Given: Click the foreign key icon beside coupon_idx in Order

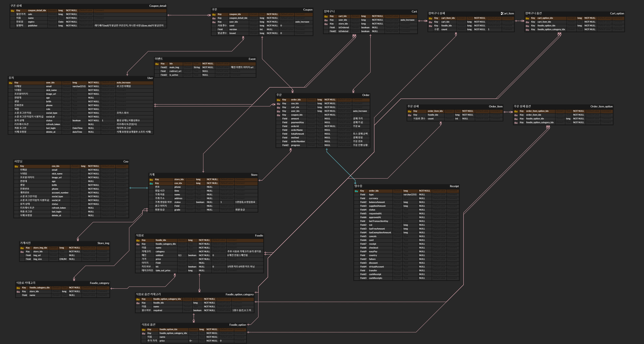Looking at the screenshot, I should click(x=278, y=115).
